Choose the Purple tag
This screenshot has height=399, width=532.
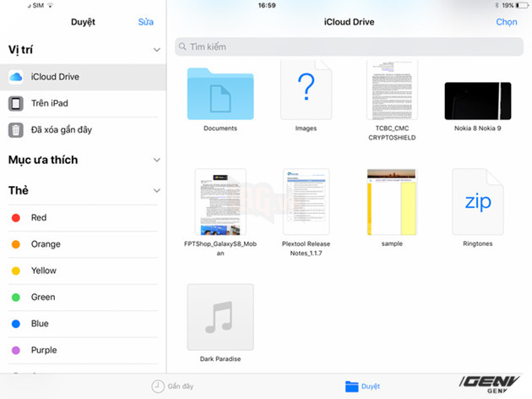coord(16,350)
